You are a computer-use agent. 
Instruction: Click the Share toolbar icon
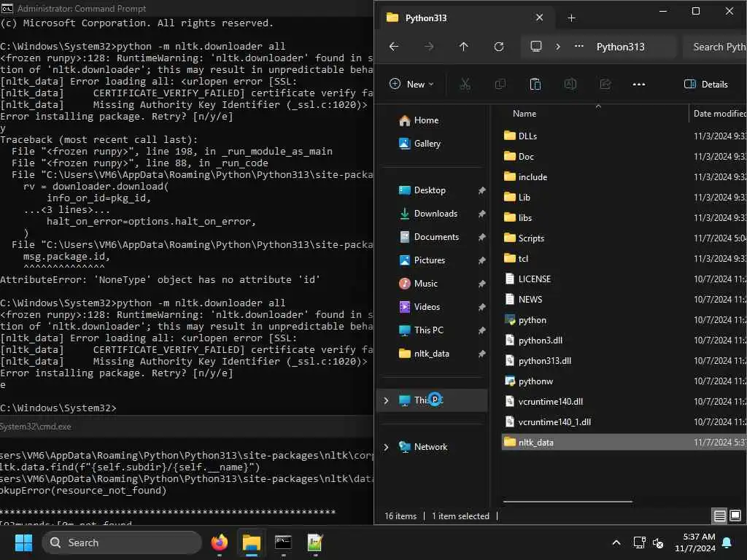605,85
